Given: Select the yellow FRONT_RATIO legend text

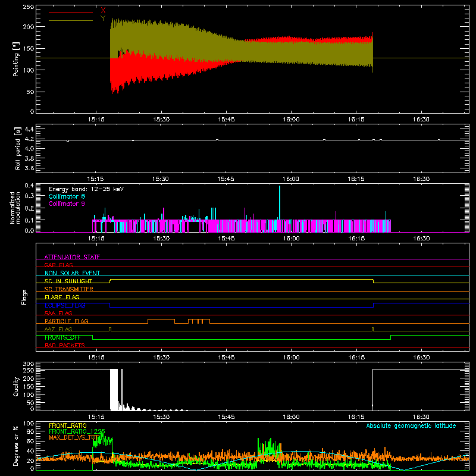Looking at the screenshot, I should point(68,425).
